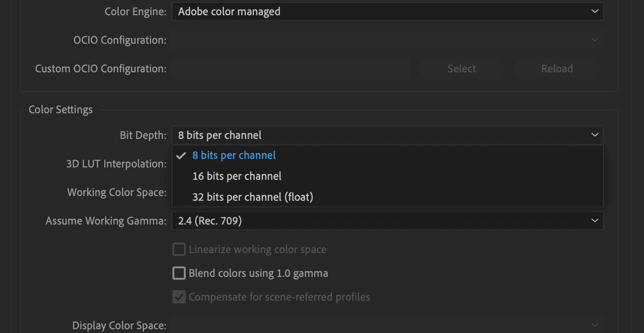Click the chevron arrow in Bit Depth field
644x333 pixels.
click(594, 135)
